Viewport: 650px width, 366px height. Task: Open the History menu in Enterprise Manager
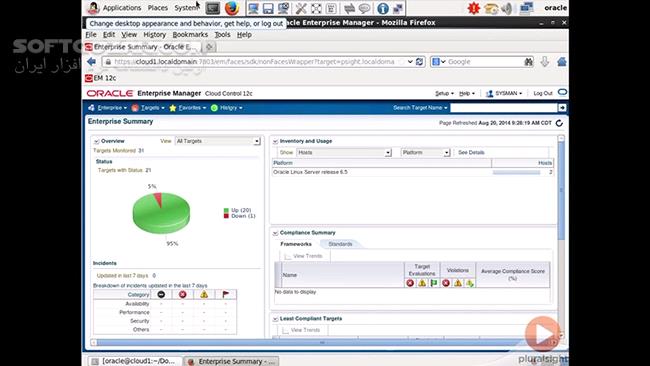227,108
